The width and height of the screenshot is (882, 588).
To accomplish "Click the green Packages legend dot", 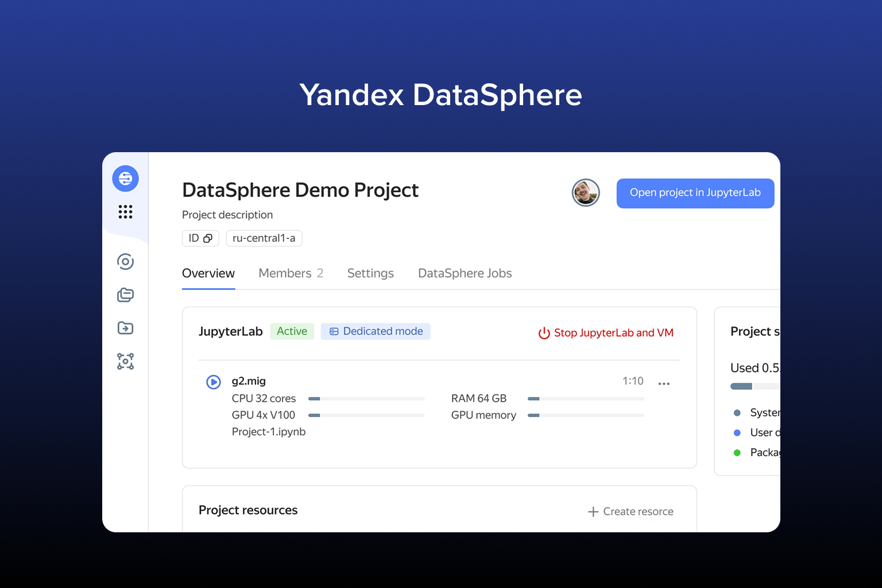I will 737,453.
